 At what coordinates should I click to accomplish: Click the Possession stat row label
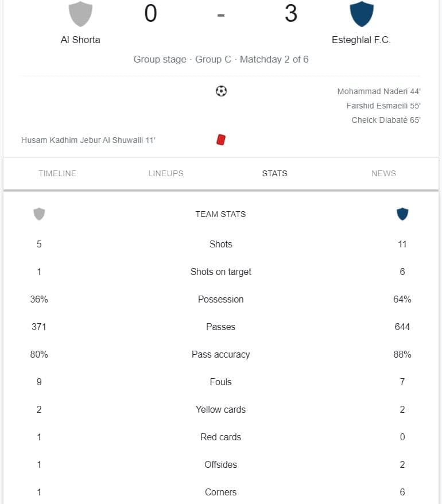221,299
